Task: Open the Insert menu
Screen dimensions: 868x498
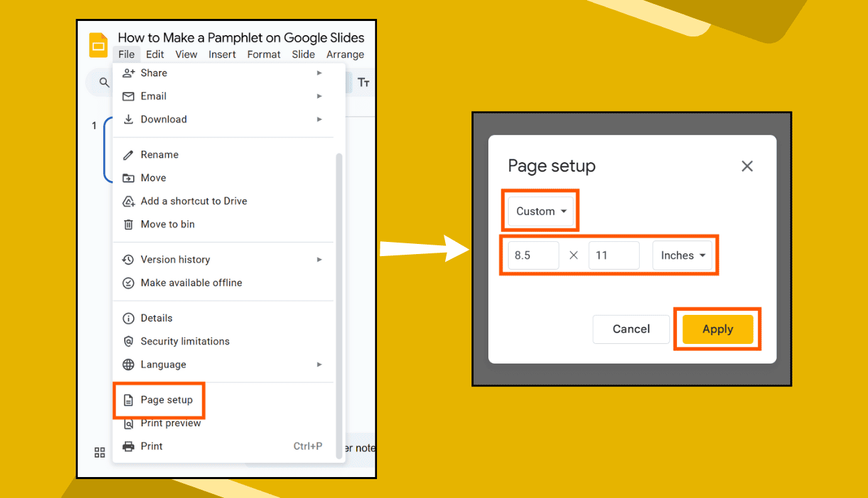Action: point(222,54)
